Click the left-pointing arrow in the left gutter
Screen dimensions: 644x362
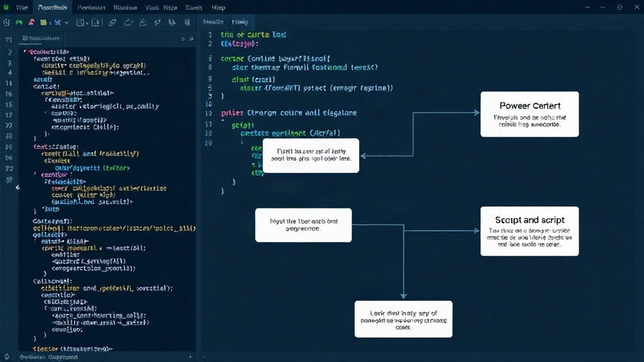pyautogui.click(x=18, y=187)
